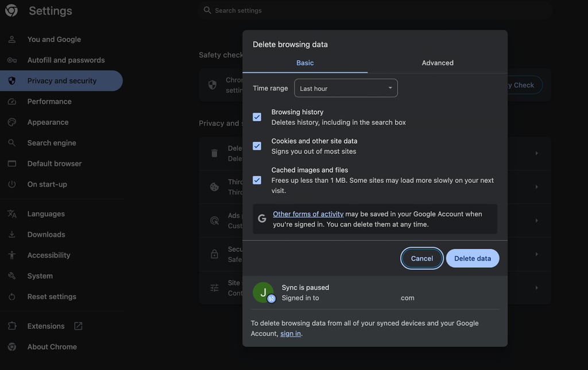Click the Sync is paused text
Image resolution: width=588 pixels, height=370 pixels.
tap(305, 287)
